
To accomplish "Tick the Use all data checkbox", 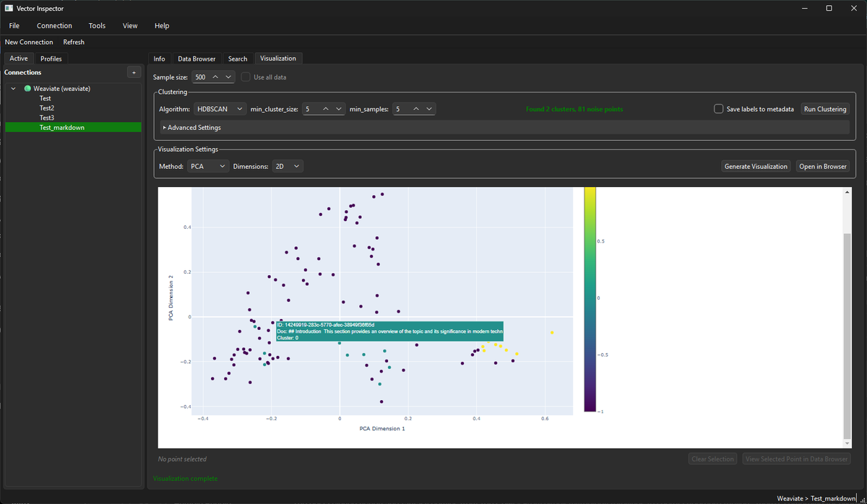I will pos(246,77).
